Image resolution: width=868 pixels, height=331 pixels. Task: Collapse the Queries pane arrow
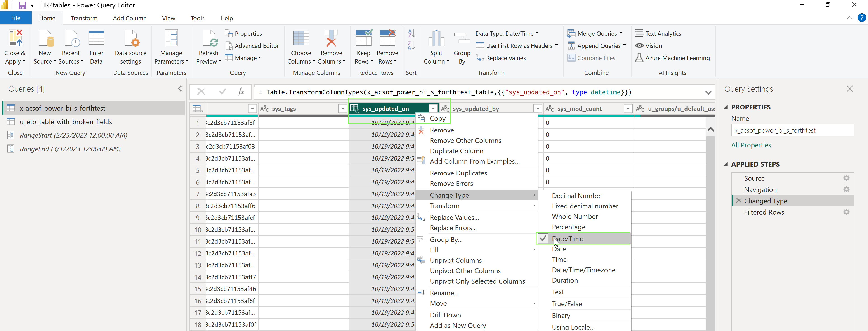coord(180,89)
